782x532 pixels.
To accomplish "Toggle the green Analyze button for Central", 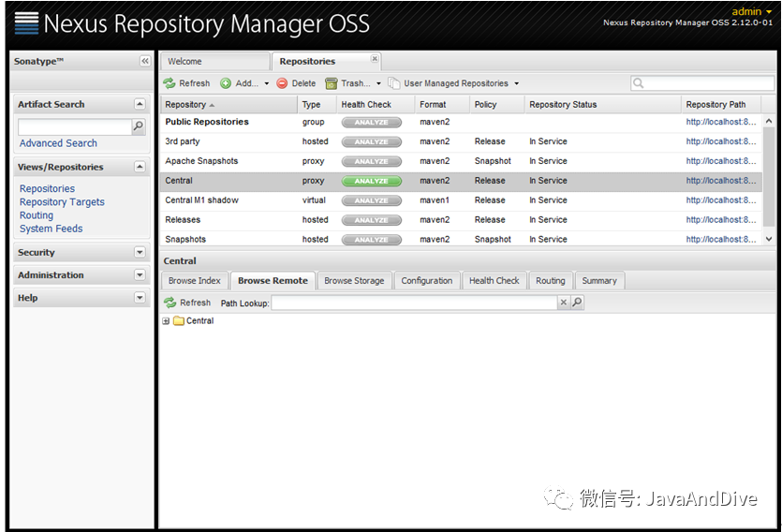I will click(371, 181).
